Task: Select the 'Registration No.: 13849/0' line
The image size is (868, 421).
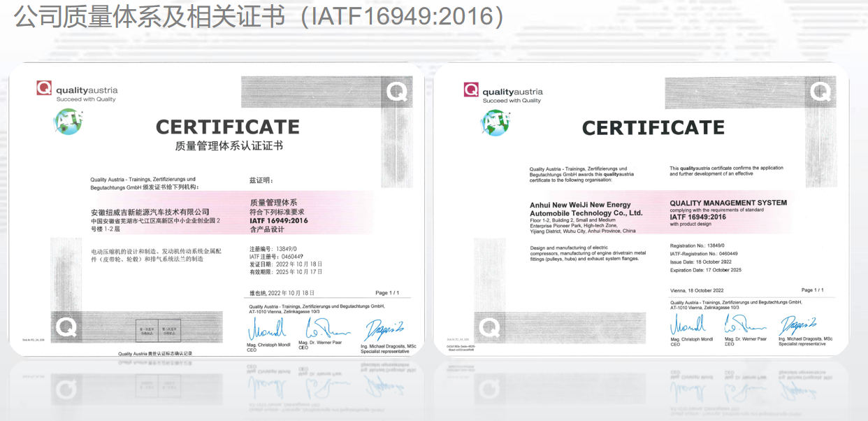Action: (x=698, y=246)
